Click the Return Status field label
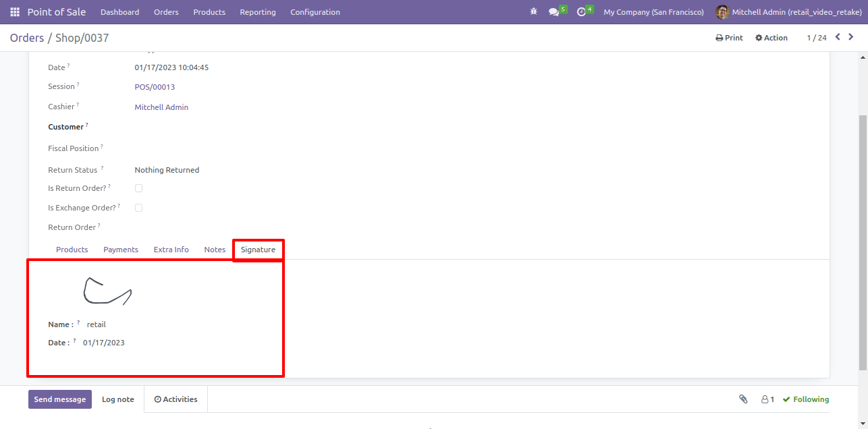The width and height of the screenshot is (868, 429). pyautogui.click(x=73, y=170)
